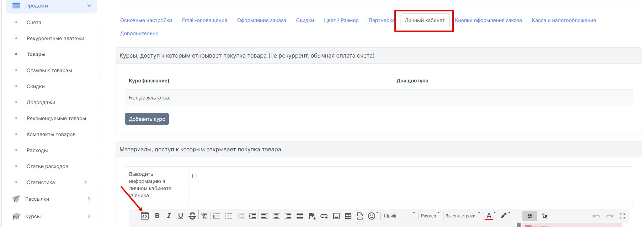
Task: Go to Отзывы к товарам
Action: point(49,70)
